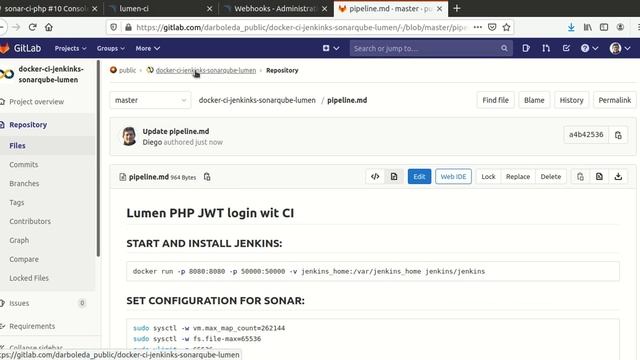The image size is (640, 360).
Task: Copy file contents to clipboard
Action: pyautogui.click(x=580, y=176)
